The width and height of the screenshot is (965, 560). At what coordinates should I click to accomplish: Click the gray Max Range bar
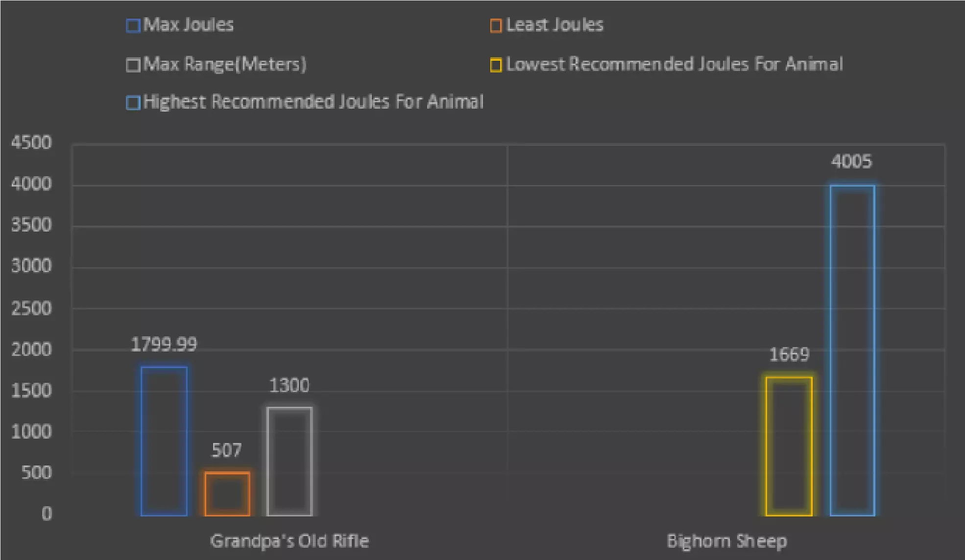point(289,461)
